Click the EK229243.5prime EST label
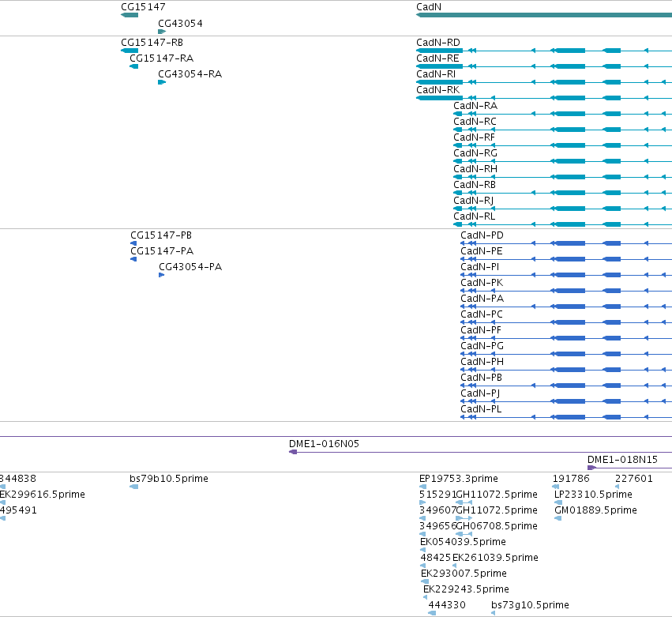This screenshot has height=617, width=672. coord(466,589)
